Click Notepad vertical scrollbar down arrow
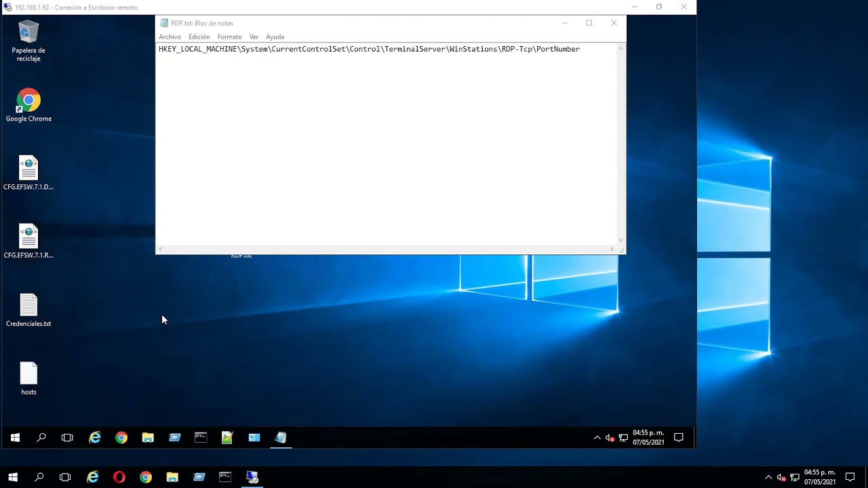Image resolution: width=868 pixels, height=488 pixels. pos(620,240)
